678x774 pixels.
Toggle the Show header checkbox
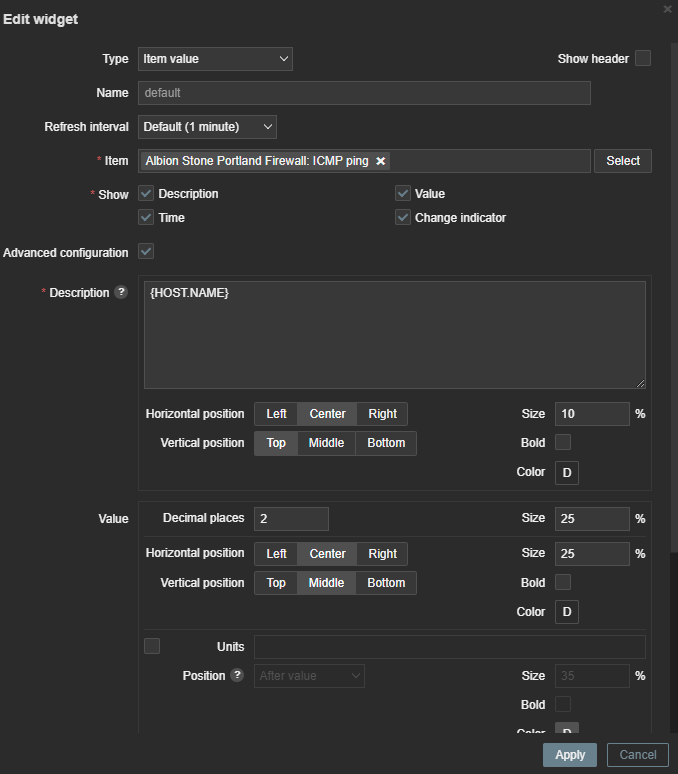pyautogui.click(x=643, y=59)
